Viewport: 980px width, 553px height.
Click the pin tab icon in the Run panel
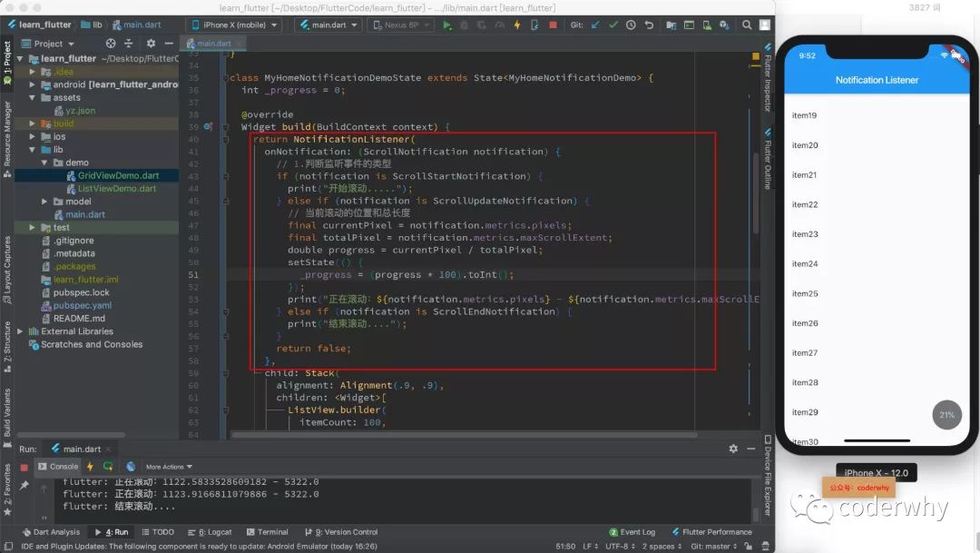pyautogui.click(x=24, y=485)
